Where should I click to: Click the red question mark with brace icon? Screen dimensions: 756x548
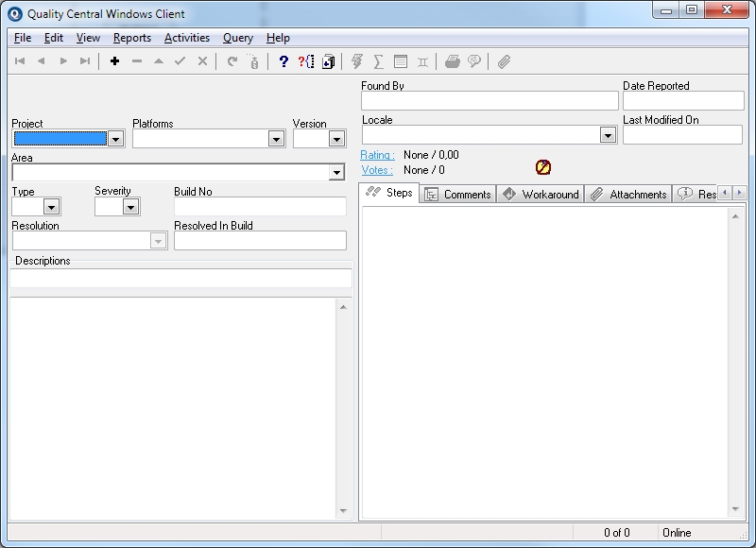tap(306, 61)
